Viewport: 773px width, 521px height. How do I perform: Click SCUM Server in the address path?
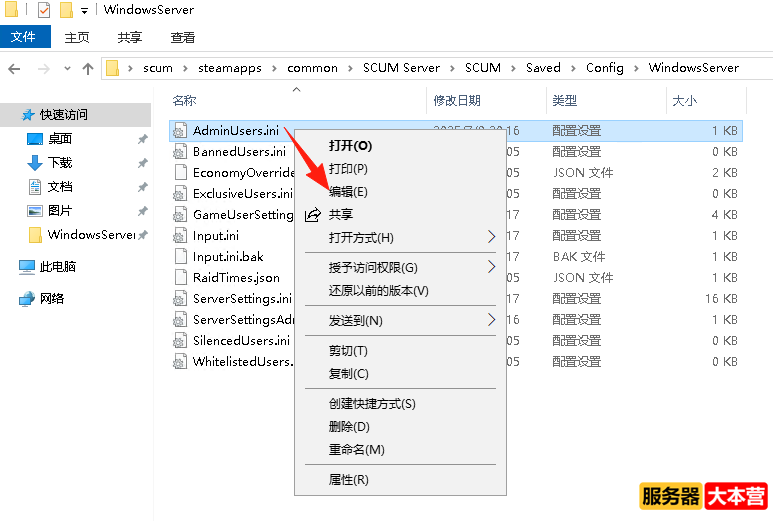pos(401,68)
